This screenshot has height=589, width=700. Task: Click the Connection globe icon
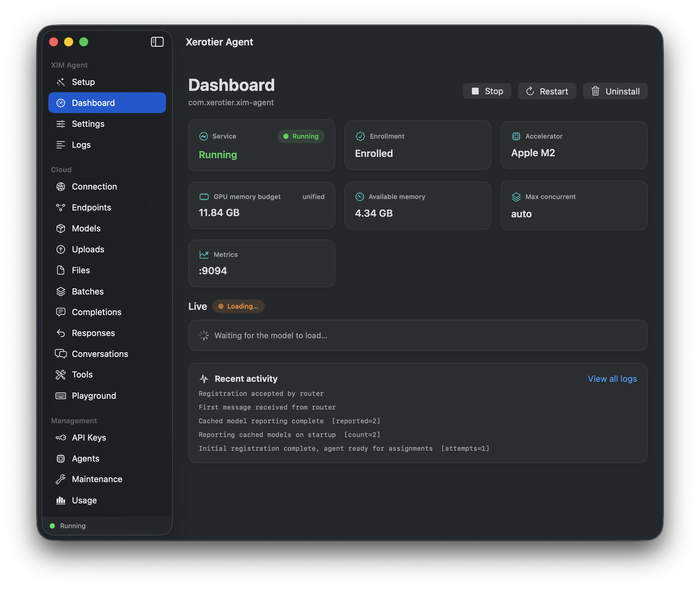pos(60,187)
